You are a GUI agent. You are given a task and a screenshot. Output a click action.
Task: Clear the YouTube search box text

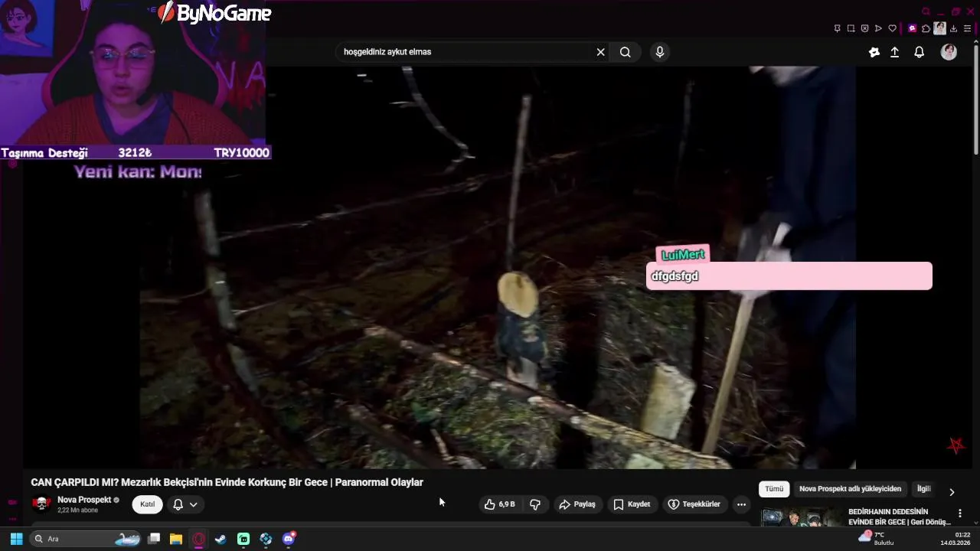pos(600,52)
